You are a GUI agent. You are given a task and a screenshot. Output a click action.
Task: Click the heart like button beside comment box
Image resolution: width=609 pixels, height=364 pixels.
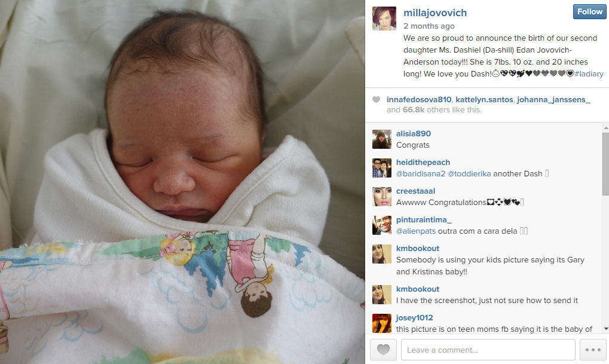click(383, 350)
